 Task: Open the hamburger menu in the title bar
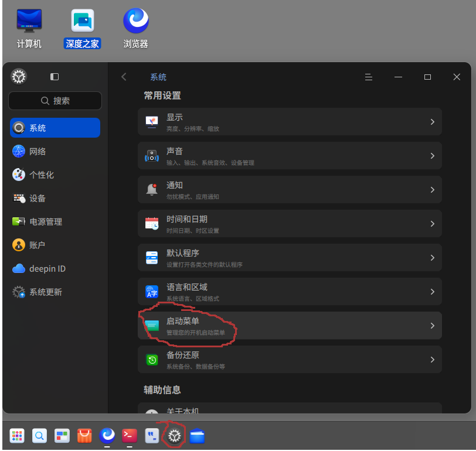(x=369, y=77)
